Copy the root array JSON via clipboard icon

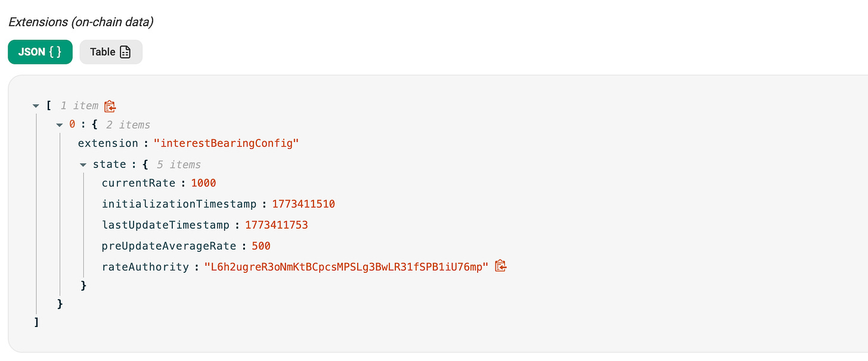(x=109, y=105)
